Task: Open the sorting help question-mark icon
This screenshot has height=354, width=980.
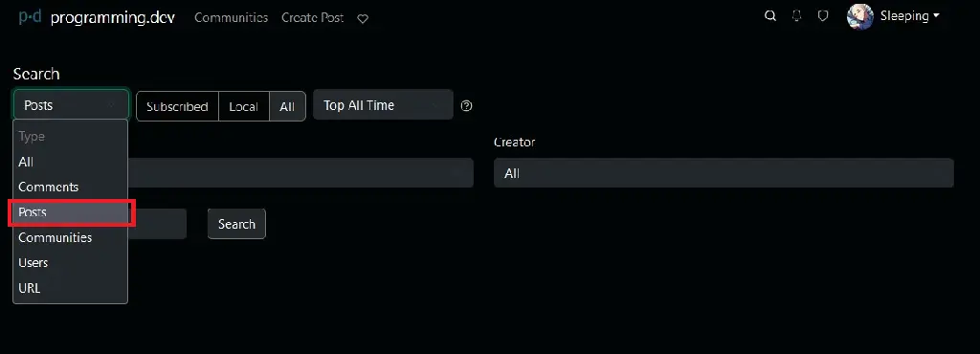Action: 466,105
